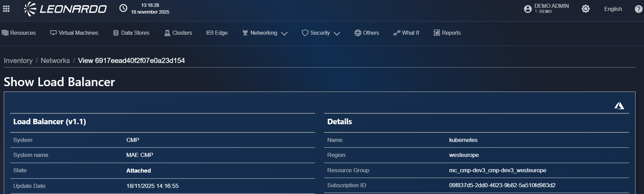The width and height of the screenshot is (644, 194).
Task: Open the Reports page
Action: pyautogui.click(x=447, y=33)
